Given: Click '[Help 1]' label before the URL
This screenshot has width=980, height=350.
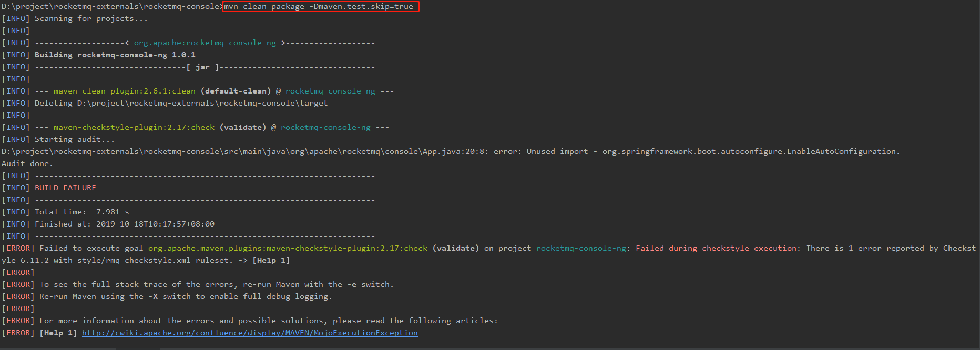Looking at the screenshot, I should (x=58, y=333).
